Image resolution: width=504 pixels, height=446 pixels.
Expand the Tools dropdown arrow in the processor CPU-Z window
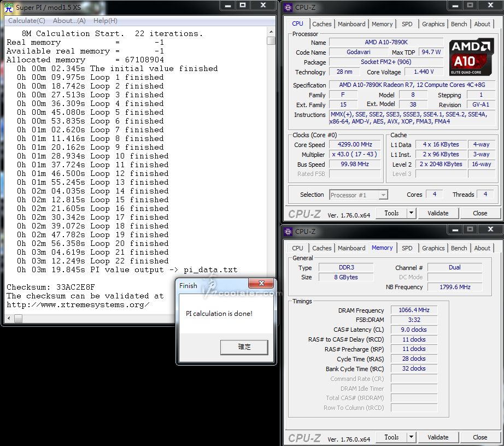tap(411, 213)
